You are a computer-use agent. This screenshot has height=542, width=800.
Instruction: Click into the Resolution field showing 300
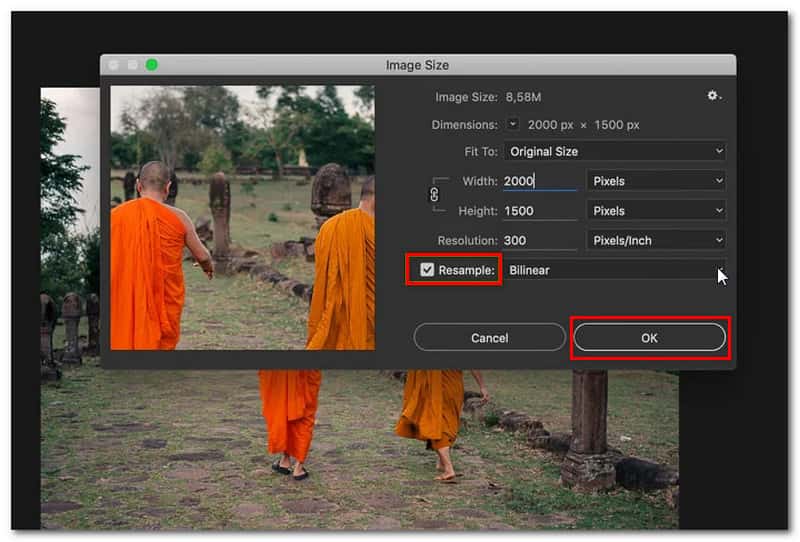[540, 240]
